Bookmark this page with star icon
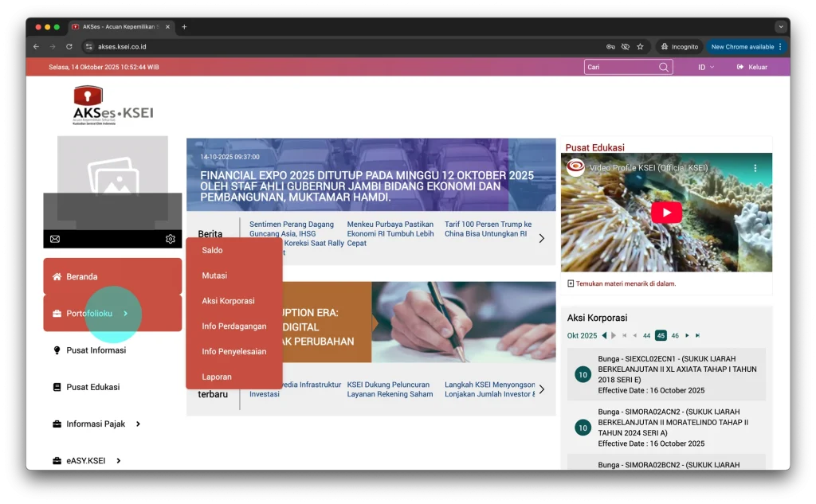Viewport: 816px width, 504px height. (x=640, y=47)
